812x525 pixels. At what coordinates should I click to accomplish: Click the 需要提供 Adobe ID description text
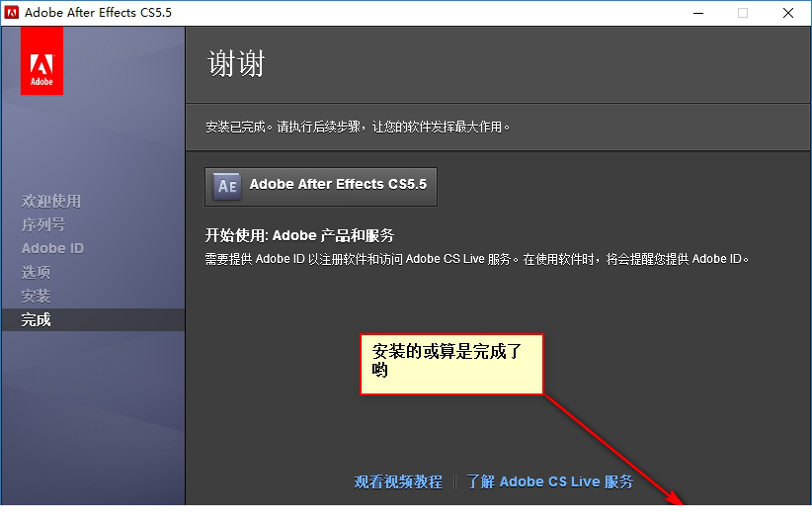click(x=477, y=259)
